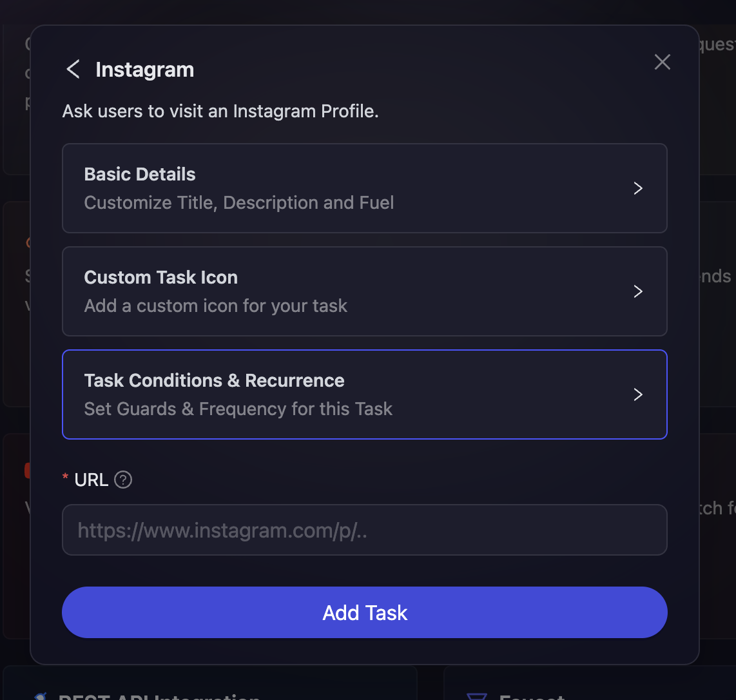Click inside the Instagram URL input field
736x700 pixels.
point(365,530)
